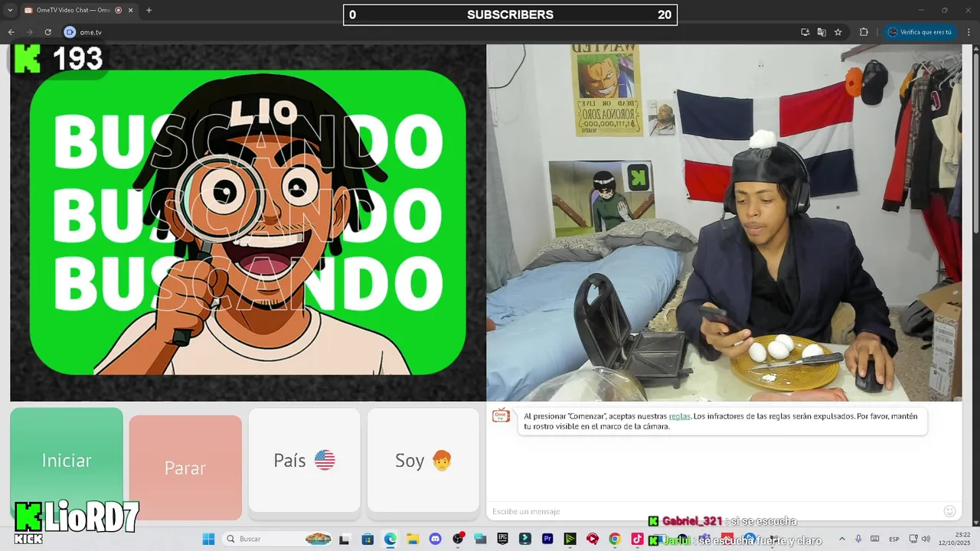Open TikTok from the taskbar
980x551 pixels.
637,539
